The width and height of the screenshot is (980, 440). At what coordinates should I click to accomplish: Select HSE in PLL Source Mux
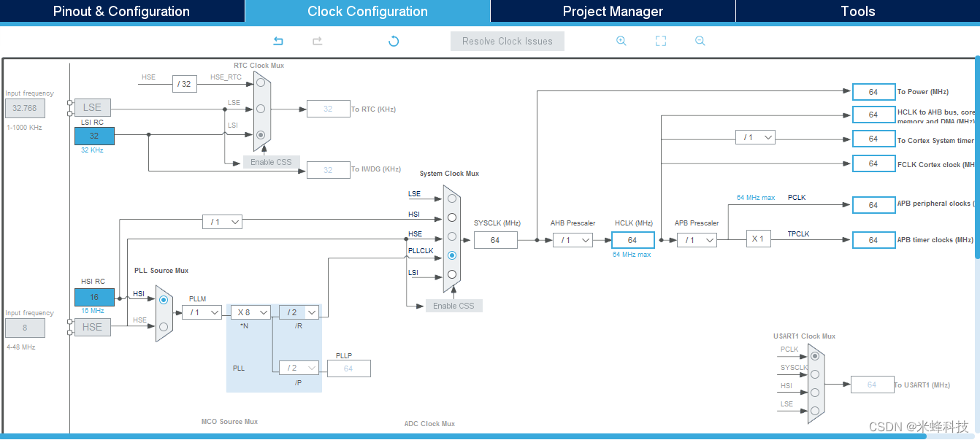pyautogui.click(x=164, y=326)
